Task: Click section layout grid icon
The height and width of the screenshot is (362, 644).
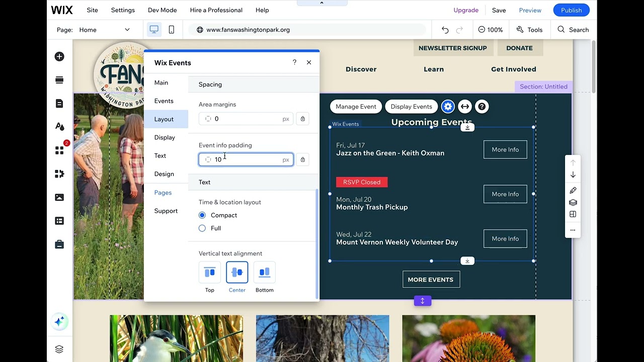Action: click(573, 214)
